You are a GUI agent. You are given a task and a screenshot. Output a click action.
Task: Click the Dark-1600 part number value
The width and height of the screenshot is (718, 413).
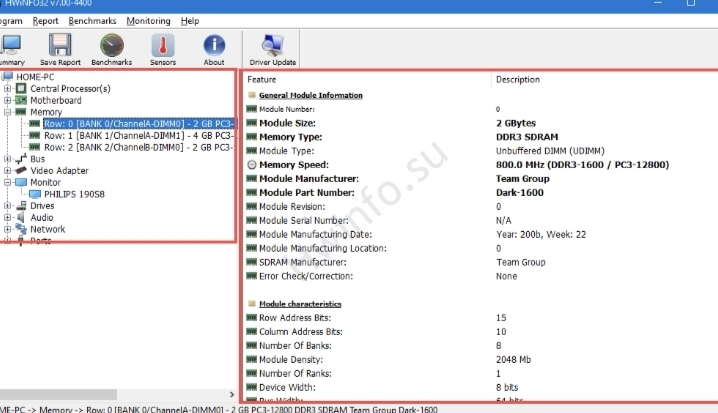point(519,192)
